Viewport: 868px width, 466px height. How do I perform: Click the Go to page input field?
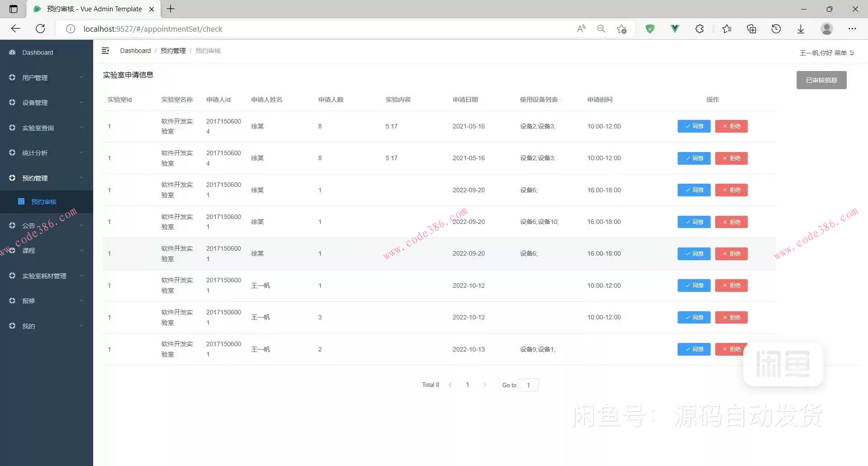[x=528, y=385]
